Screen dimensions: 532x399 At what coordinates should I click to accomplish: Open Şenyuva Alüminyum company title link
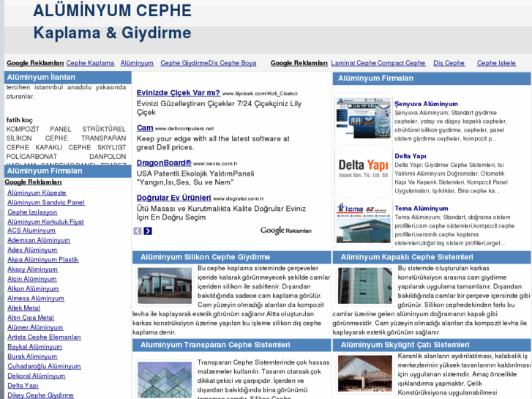click(426, 104)
